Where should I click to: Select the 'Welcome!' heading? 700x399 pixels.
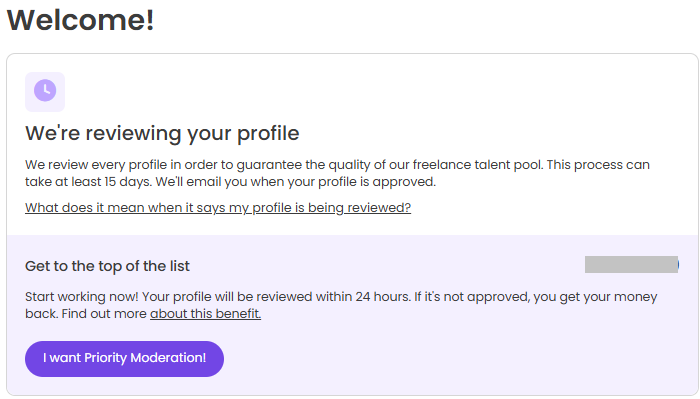coord(81,20)
